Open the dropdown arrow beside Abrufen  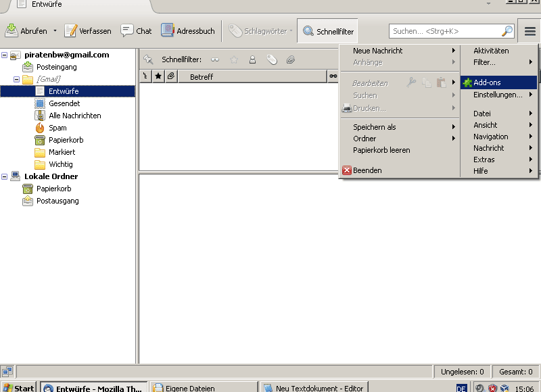coord(55,31)
